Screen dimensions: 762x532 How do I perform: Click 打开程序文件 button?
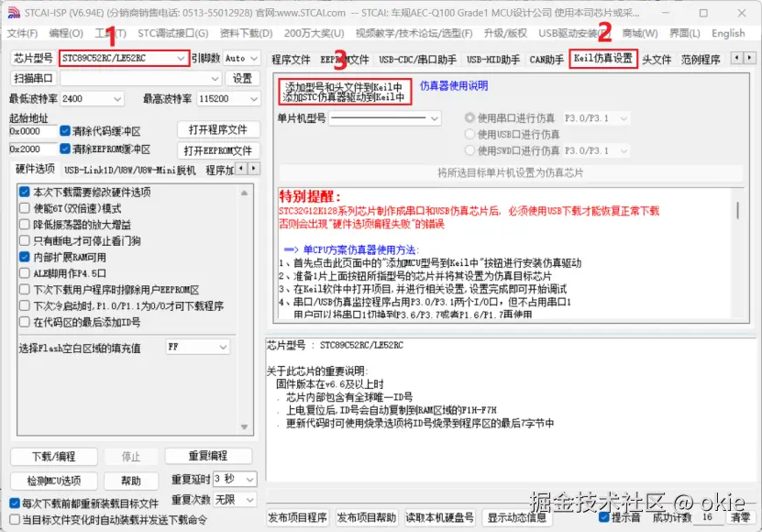pyautogui.click(x=218, y=130)
